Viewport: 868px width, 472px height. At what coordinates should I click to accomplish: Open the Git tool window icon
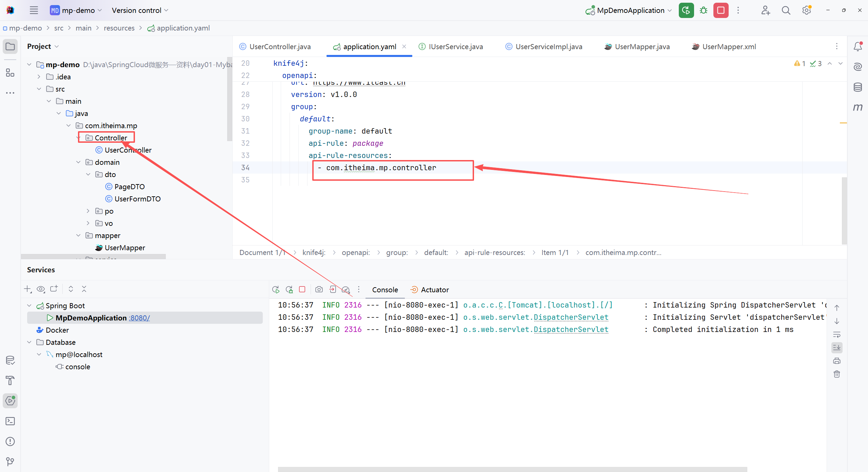coord(10,461)
